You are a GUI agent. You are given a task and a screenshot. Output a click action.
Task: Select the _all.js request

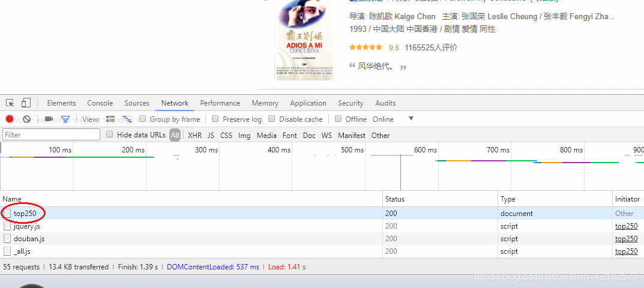point(322,251)
